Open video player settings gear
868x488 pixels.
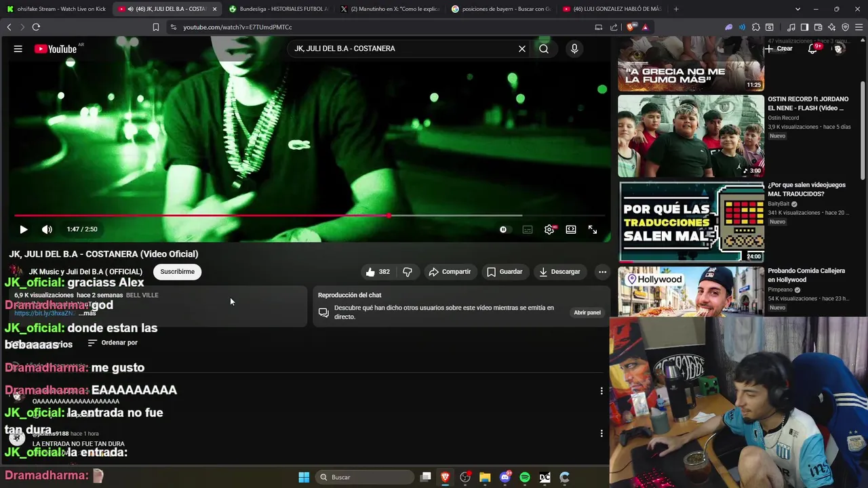tap(549, 230)
